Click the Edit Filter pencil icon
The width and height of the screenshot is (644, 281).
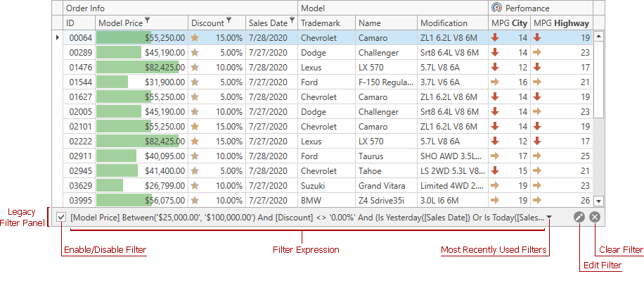tap(579, 217)
